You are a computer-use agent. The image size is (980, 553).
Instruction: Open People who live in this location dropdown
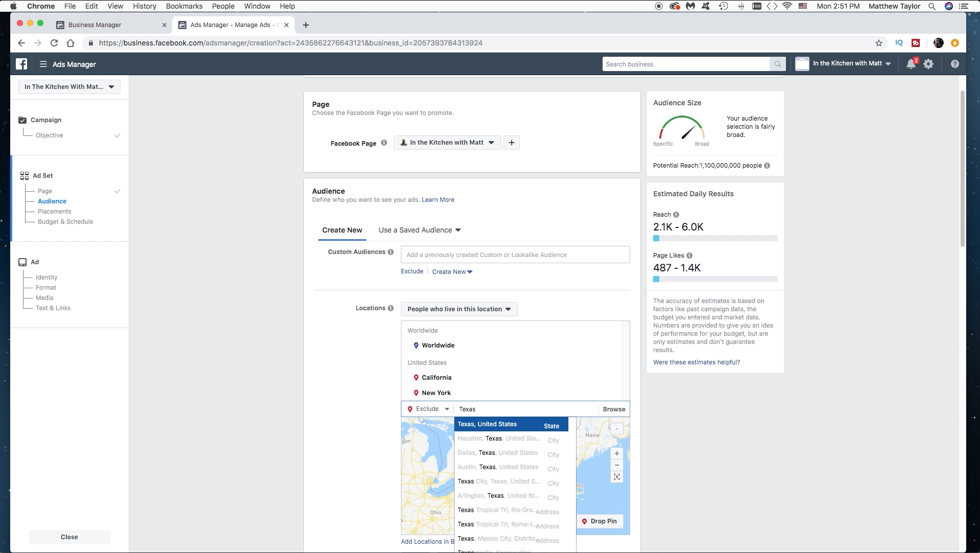click(x=459, y=309)
